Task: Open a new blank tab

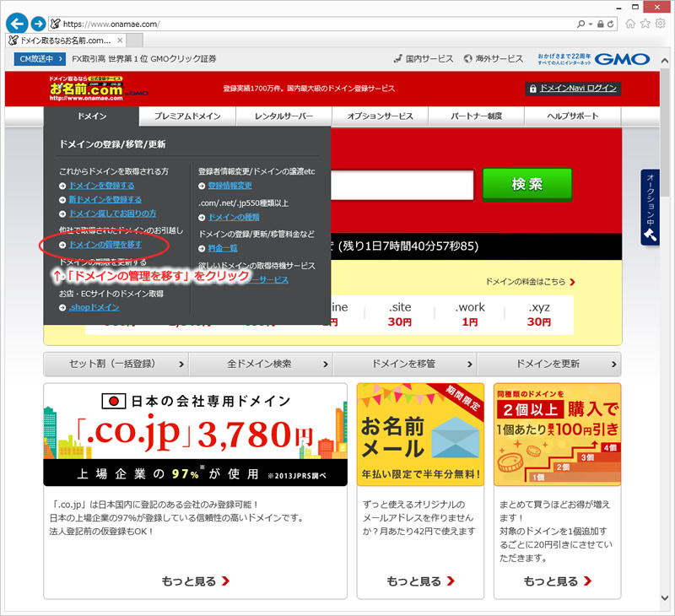Action: point(135,41)
